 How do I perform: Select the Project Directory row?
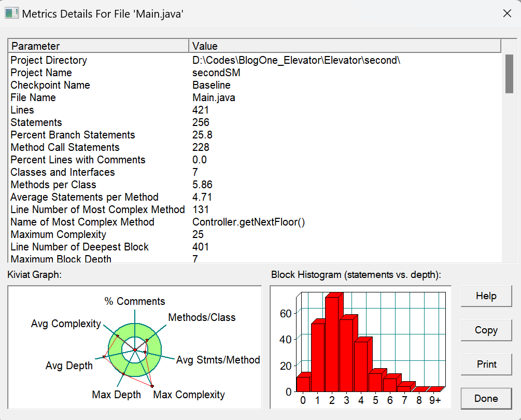coord(255,60)
